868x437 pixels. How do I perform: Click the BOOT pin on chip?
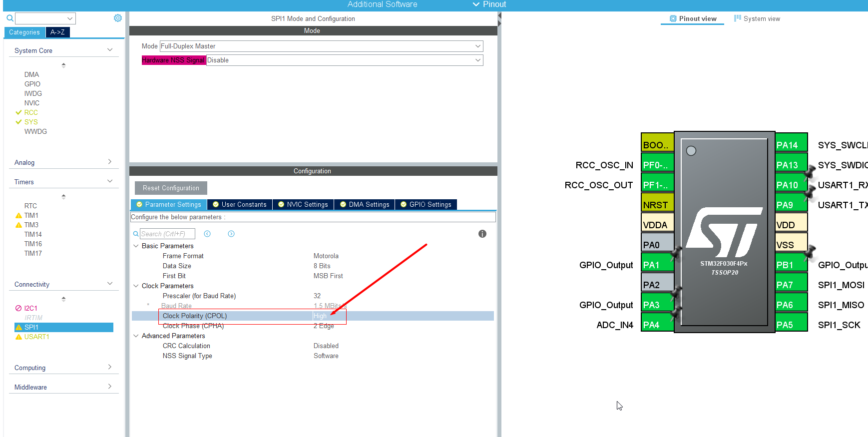click(658, 142)
